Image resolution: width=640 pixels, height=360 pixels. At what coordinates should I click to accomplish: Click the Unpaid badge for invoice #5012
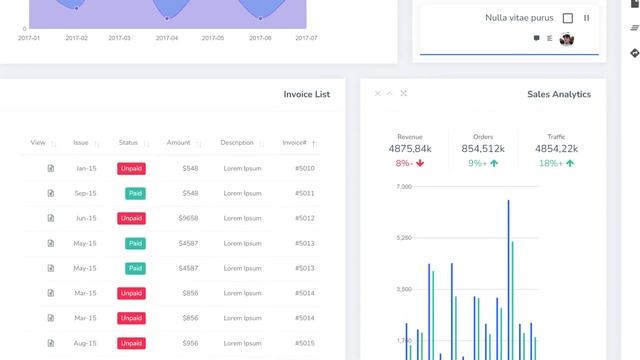click(x=131, y=218)
